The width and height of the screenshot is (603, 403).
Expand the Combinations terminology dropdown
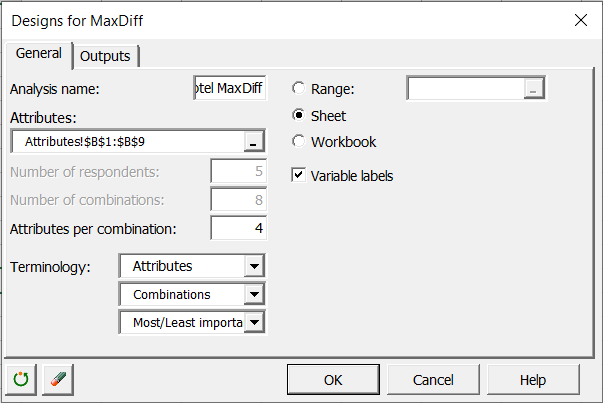(255, 295)
